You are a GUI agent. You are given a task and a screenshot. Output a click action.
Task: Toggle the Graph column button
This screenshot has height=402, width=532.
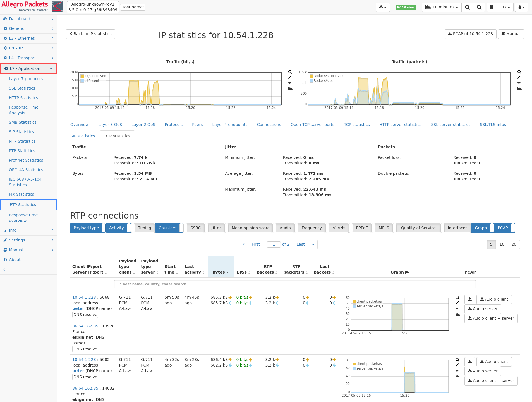482,228
